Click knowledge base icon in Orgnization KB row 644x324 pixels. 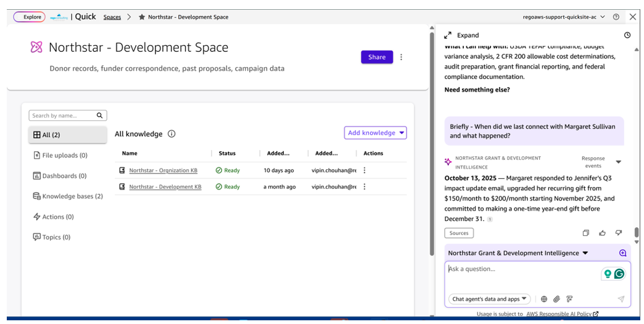click(122, 170)
